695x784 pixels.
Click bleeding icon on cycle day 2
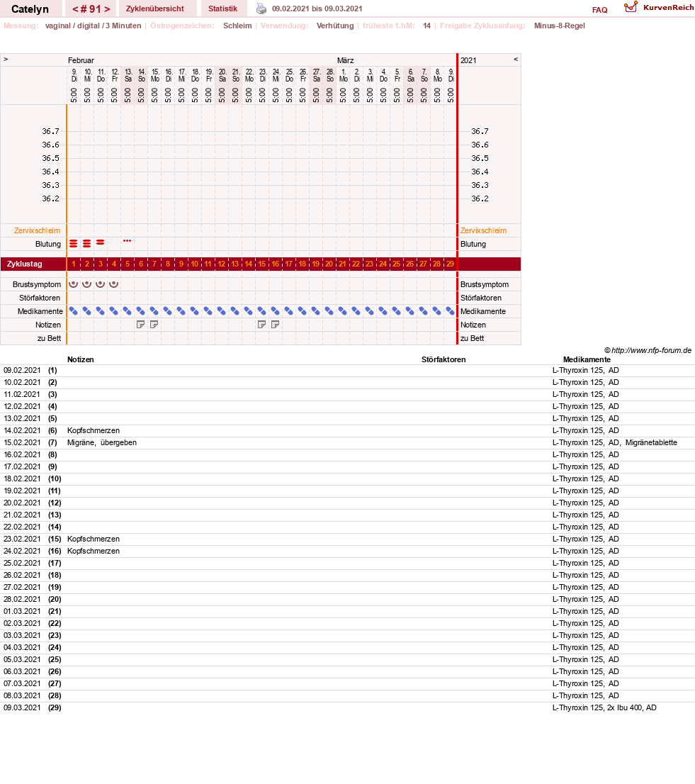click(87, 244)
